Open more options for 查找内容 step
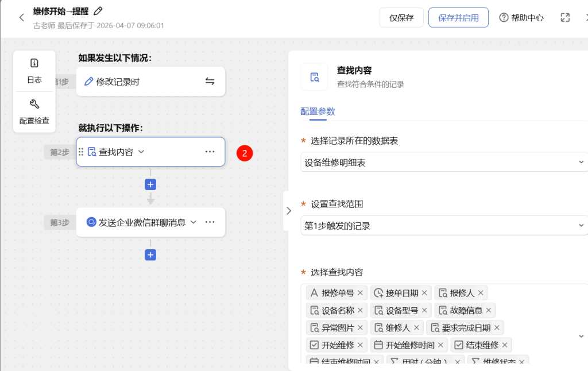Image resolution: width=588 pixels, height=371 pixels. click(x=210, y=152)
